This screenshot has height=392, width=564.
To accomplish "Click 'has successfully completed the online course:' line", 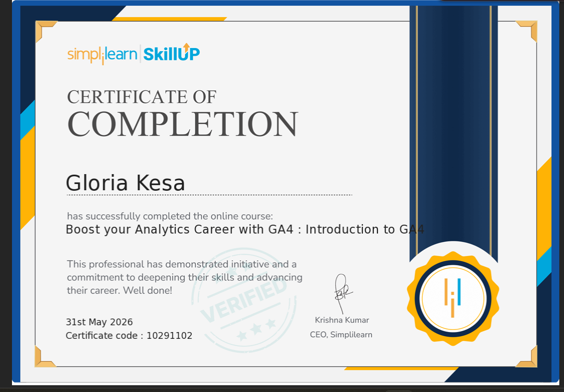I will tap(170, 216).
